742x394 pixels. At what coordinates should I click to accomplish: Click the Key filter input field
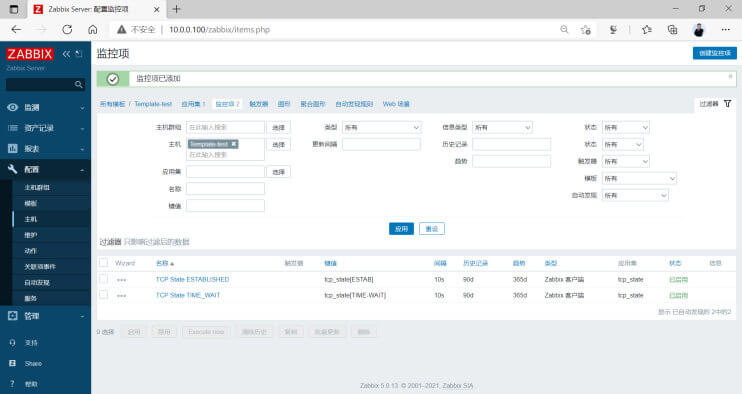225,206
